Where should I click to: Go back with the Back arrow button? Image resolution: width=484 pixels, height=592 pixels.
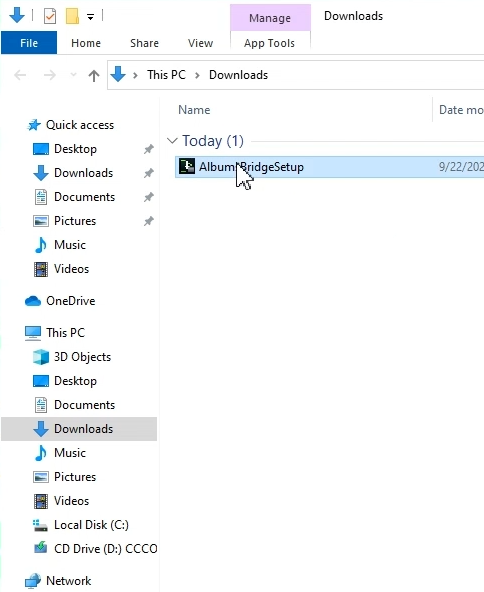tap(20, 75)
